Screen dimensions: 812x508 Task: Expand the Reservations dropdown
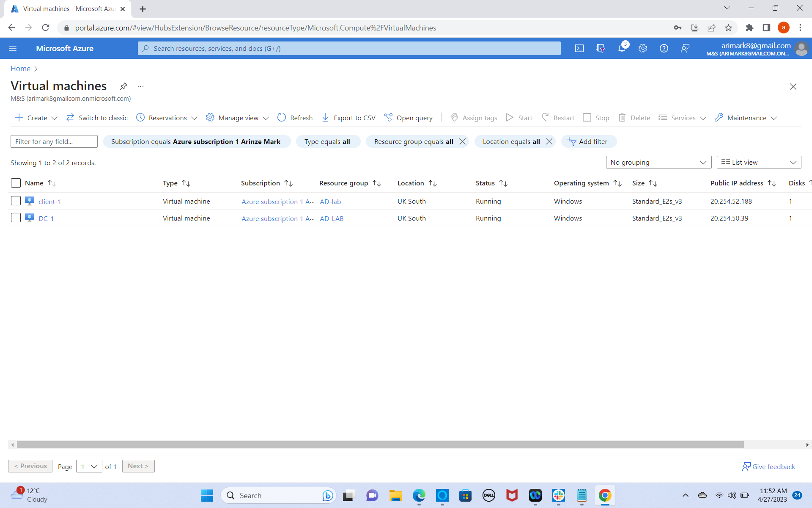194,118
